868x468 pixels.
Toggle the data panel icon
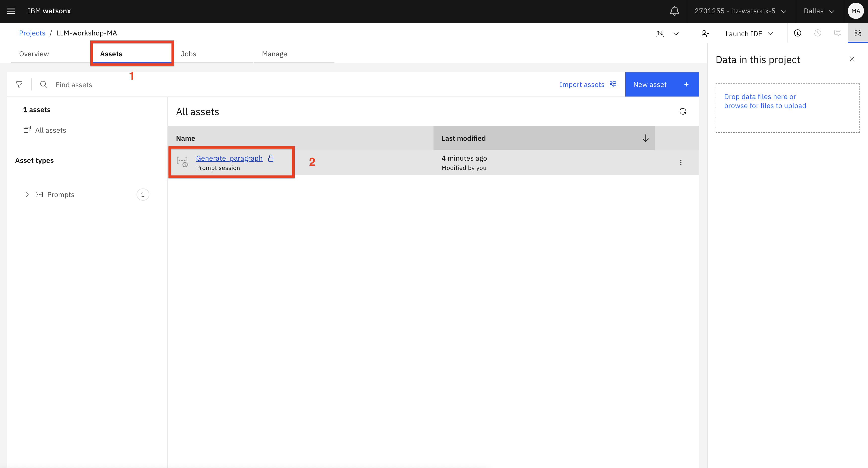(x=858, y=33)
